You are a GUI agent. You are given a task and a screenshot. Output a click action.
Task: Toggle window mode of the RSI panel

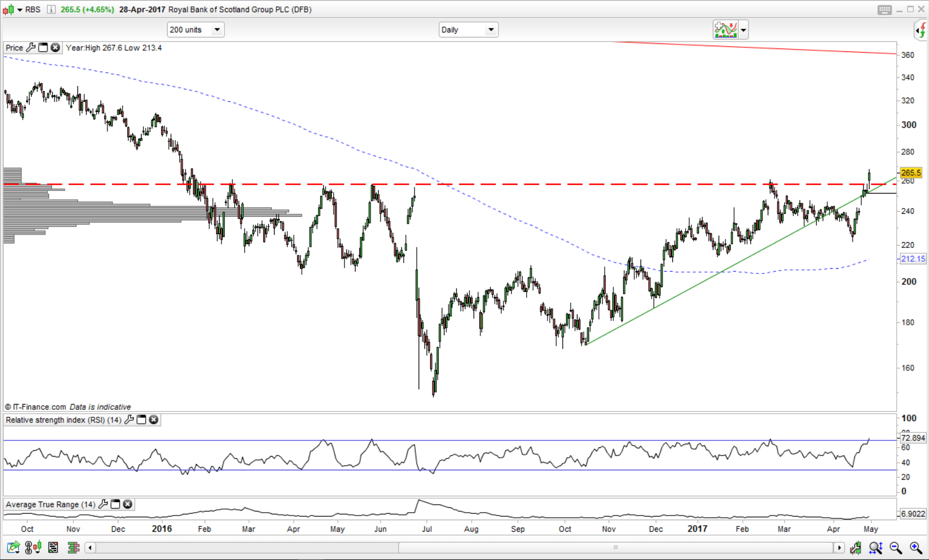[141, 420]
